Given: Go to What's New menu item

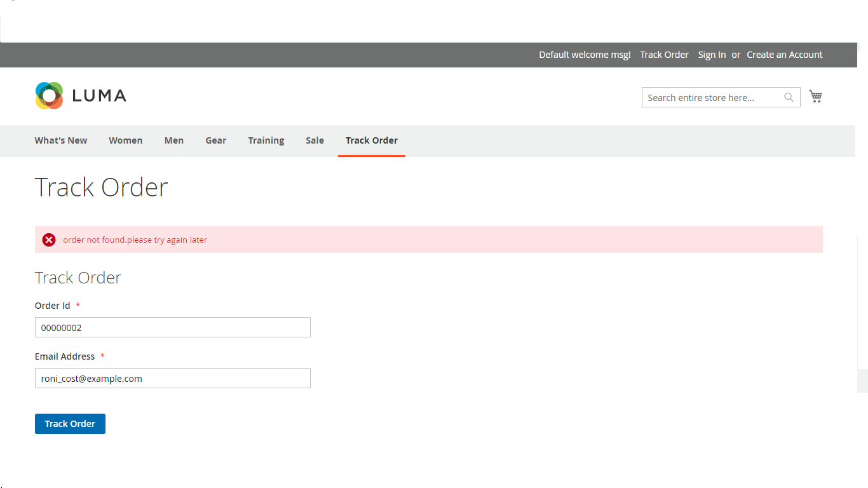Looking at the screenshot, I should [61, 140].
